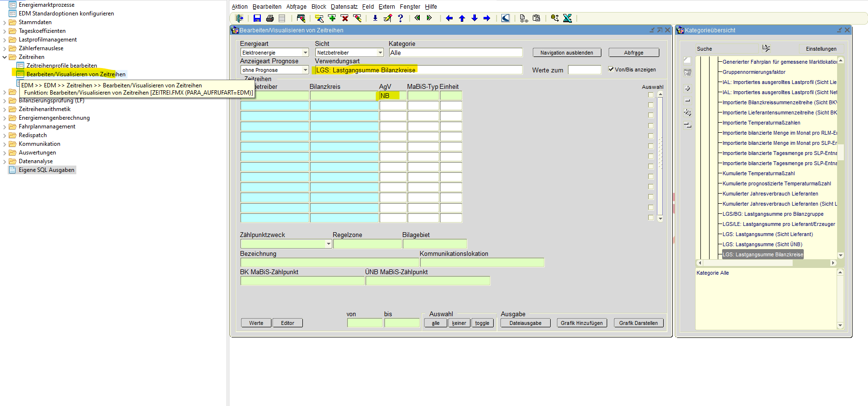Viewport: 868px width, 406px height.
Task: Open the Extern menu
Action: [x=386, y=7]
